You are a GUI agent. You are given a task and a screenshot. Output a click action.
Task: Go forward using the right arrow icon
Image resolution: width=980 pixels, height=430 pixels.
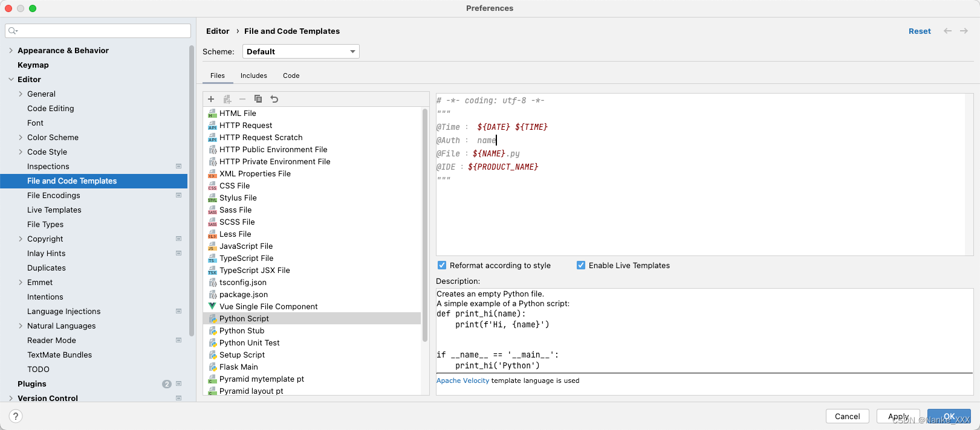point(964,31)
